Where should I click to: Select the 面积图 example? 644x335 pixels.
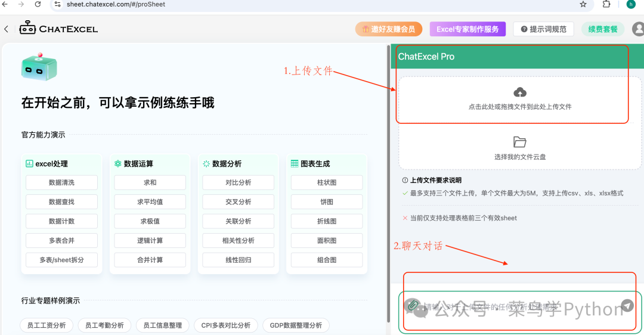click(x=327, y=241)
